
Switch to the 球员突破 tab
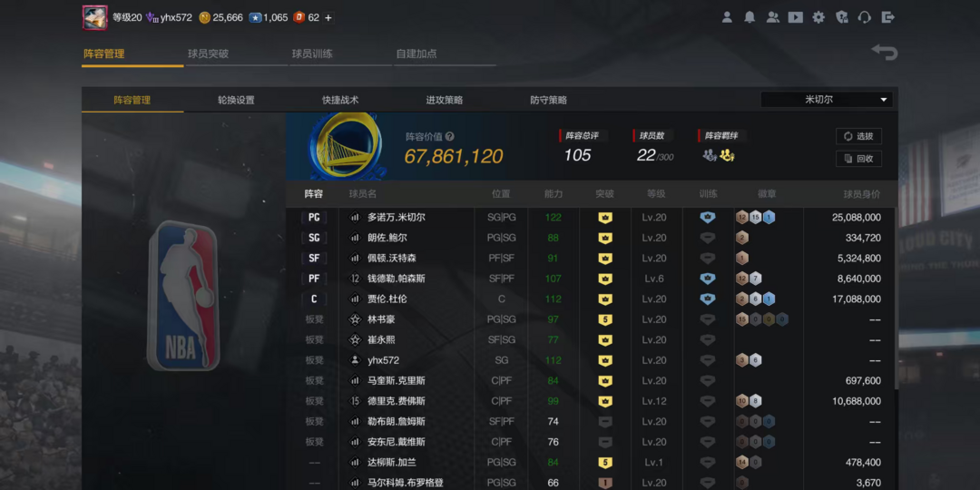click(208, 54)
